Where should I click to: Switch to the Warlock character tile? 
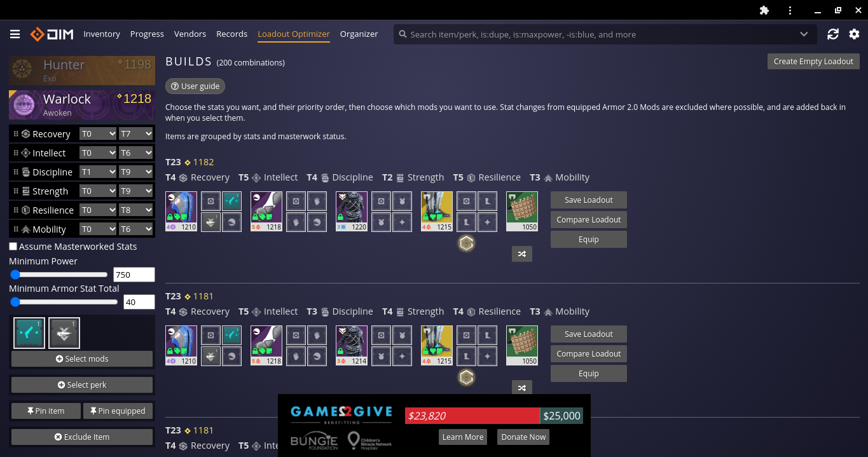81,104
